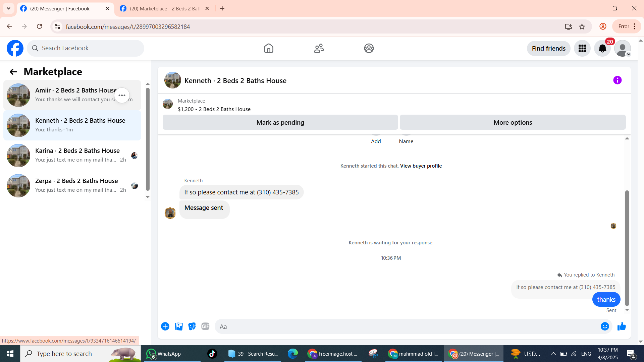Open WhatsApp from Windows taskbar
This screenshot has width=644, height=362.
click(x=164, y=354)
